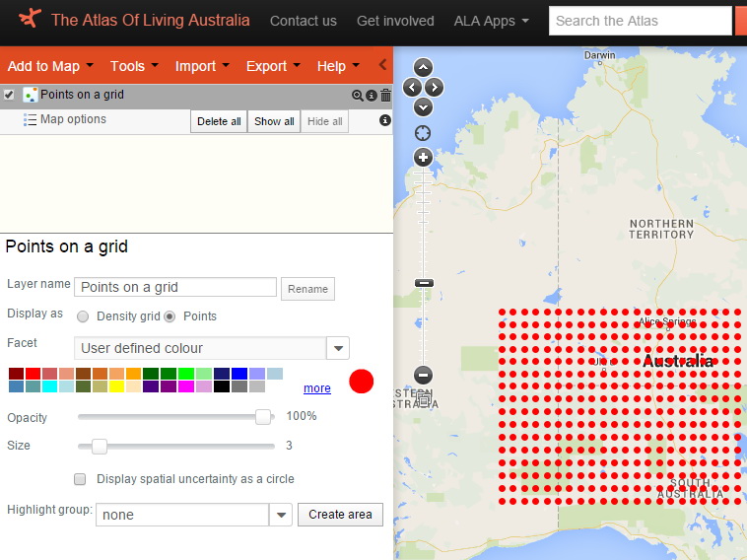Click the none Highlight group field

pos(182,515)
